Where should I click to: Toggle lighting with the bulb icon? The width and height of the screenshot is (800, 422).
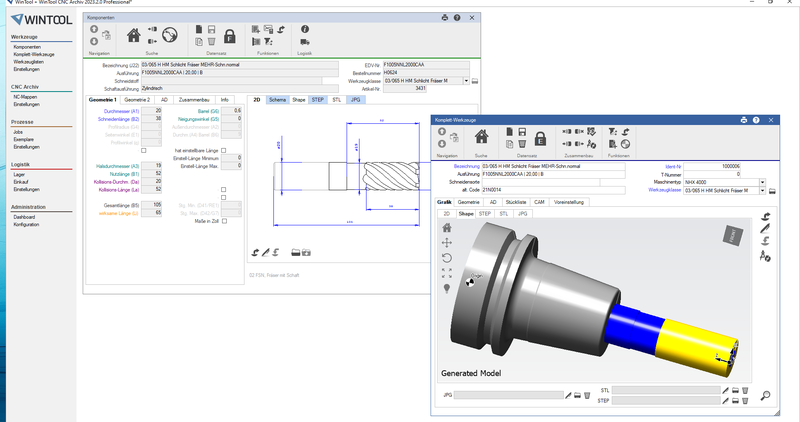pos(447,289)
